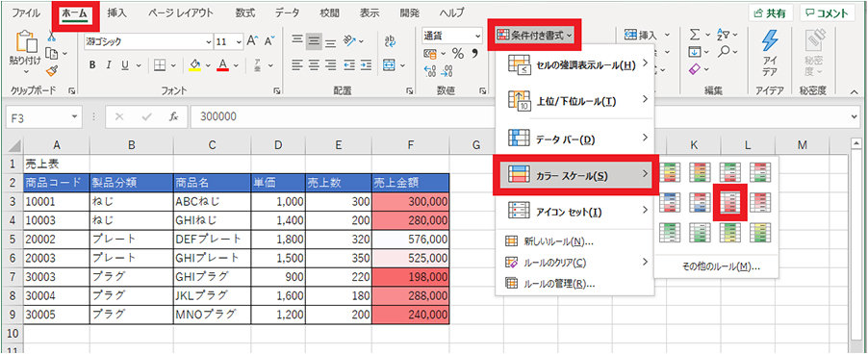Open borders grid icon
This screenshot has width=868, height=354.
pyautogui.click(x=160, y=65)
